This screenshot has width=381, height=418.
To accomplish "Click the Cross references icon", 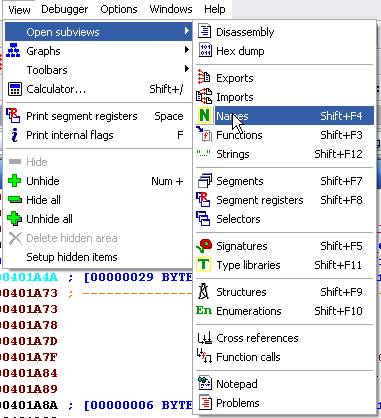I will pyautogui.click(x=205, y=338).
